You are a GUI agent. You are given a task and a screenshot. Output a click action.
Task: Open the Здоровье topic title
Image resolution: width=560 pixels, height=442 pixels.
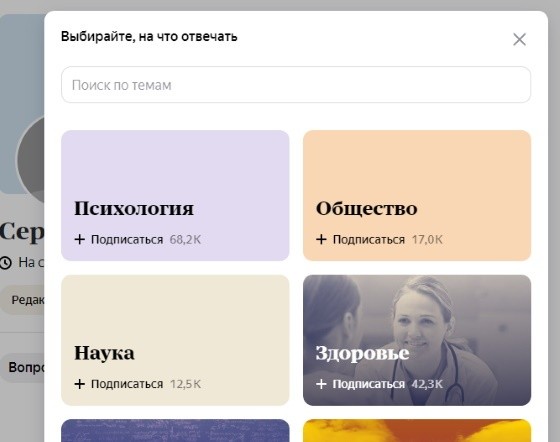point(362,353)
